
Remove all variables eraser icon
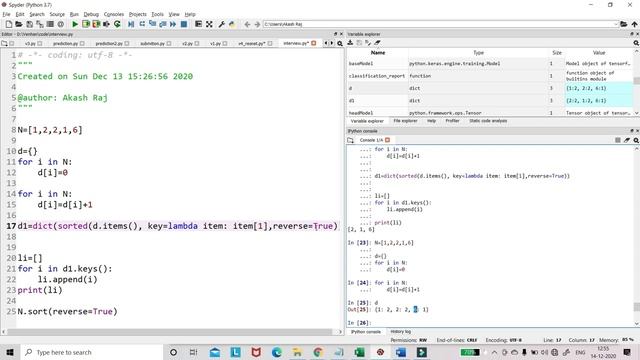(378, 43)
